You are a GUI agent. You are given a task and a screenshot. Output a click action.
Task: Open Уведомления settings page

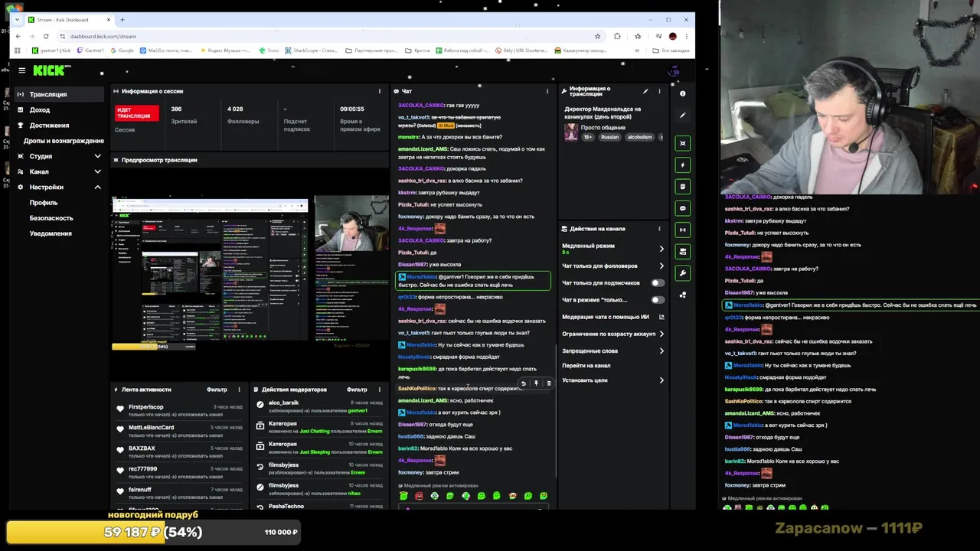tap(51, 233)
